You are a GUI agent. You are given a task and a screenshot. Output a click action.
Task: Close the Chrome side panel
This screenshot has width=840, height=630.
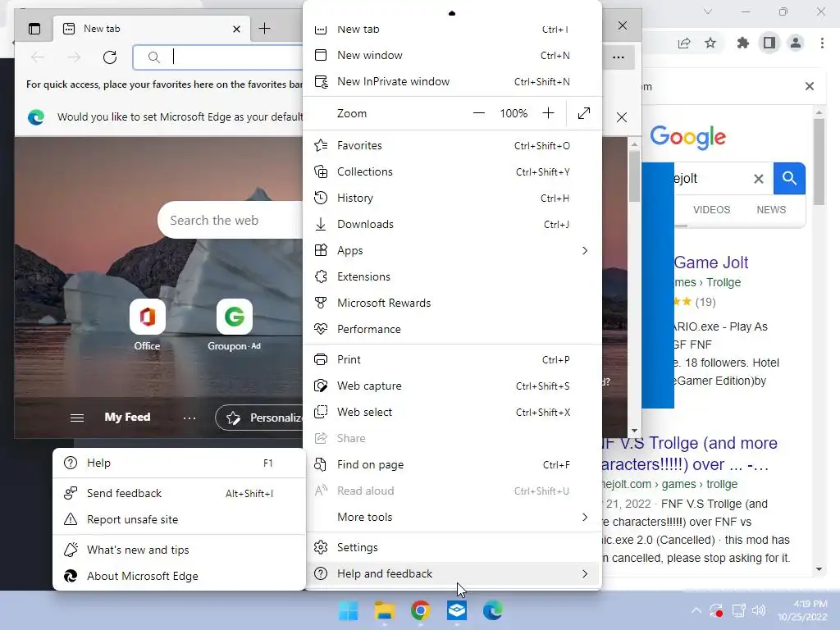(810, 86)
